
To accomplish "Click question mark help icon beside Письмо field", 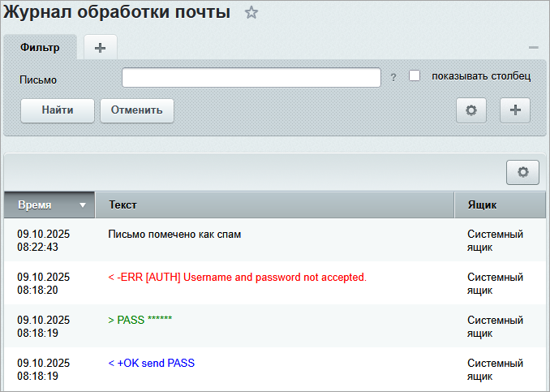I will tap(393, 78).
